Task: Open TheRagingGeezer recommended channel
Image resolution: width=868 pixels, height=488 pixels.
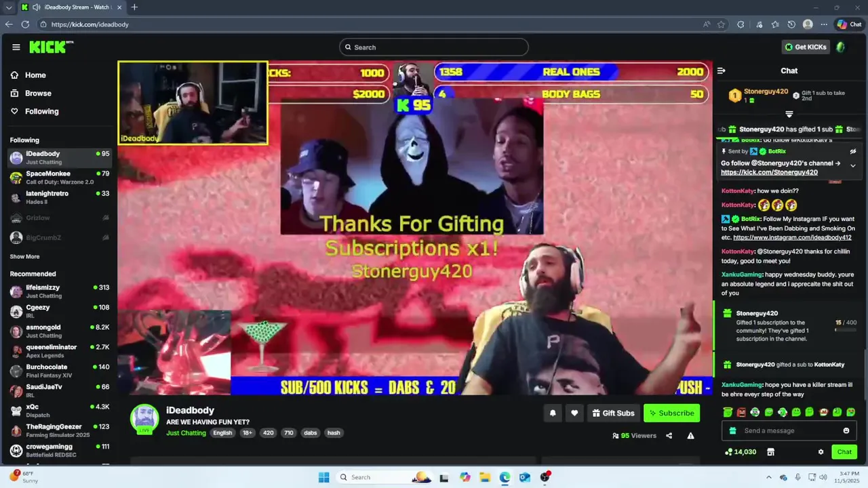Action: pyautogui.click(x=60, y=430)
